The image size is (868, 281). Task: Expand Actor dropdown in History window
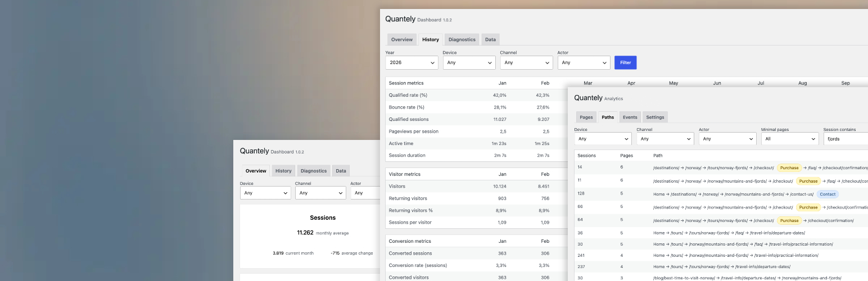tap(584, 62)
